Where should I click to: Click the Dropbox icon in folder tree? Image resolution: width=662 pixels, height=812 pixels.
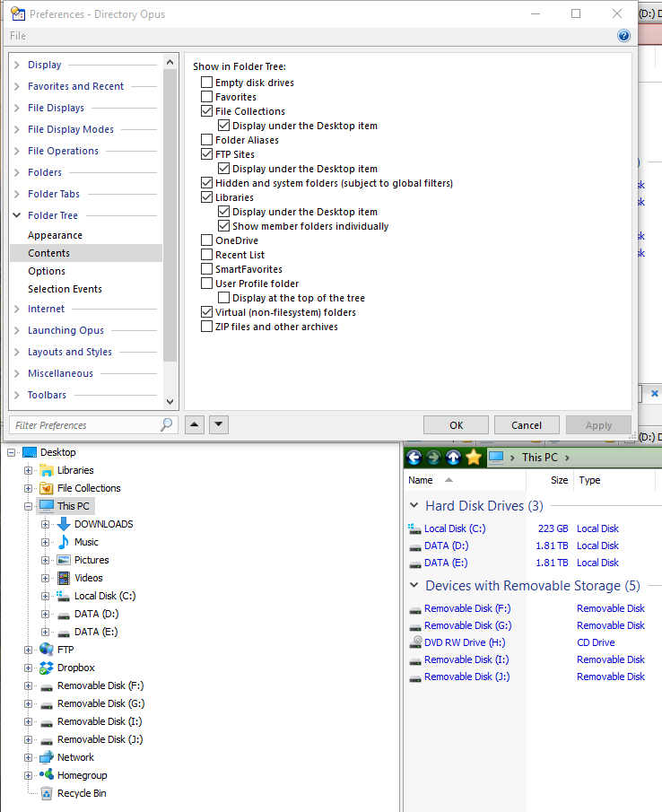pyautogui.click(x=47, y=668)
